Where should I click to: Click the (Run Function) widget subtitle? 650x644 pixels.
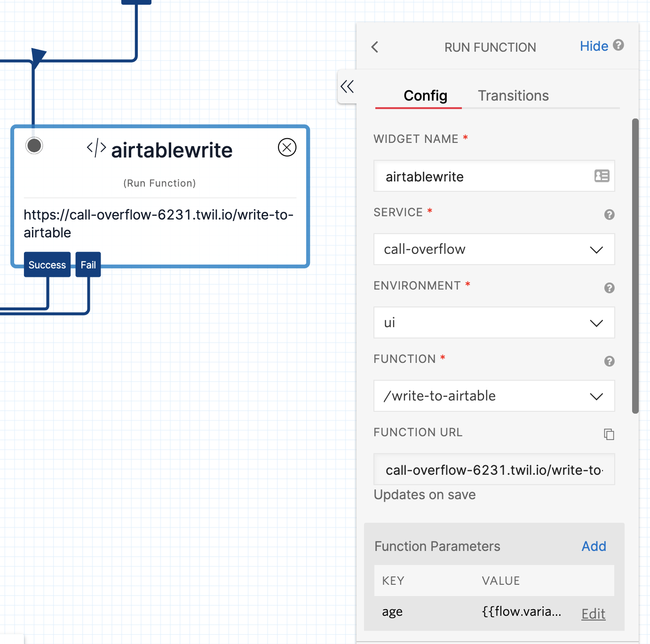click(159, 183)
